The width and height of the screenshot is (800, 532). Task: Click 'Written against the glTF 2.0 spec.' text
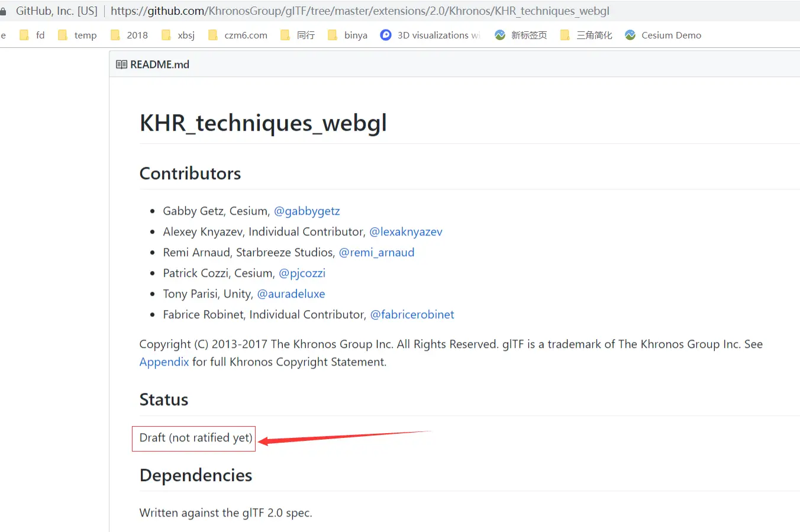tap(225, 513)
